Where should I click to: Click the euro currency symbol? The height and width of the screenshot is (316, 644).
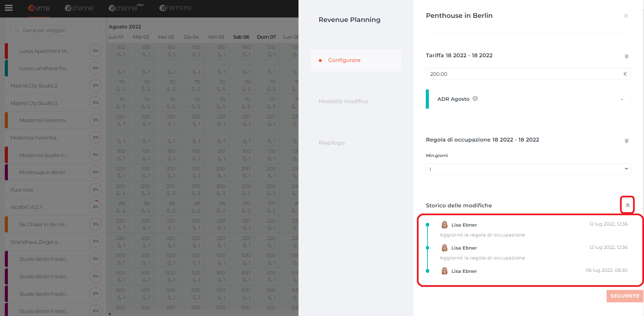625,74
